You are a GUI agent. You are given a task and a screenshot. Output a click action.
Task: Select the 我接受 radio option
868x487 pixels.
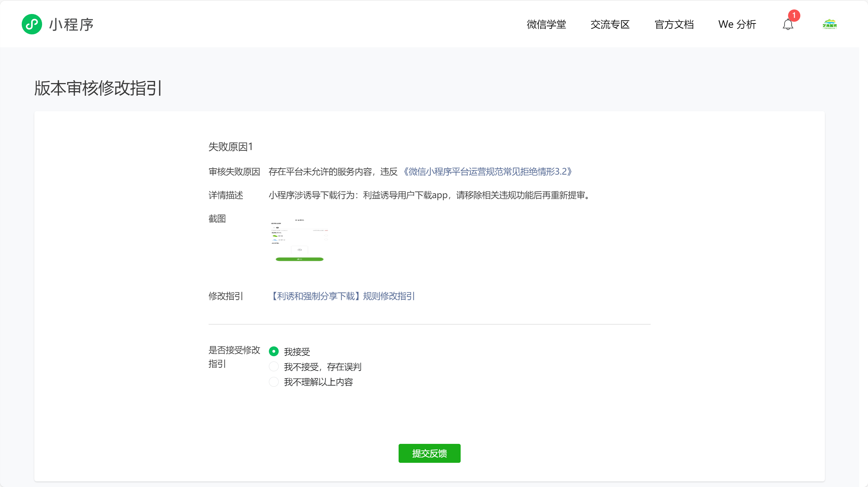pyautogui.click(x=274, y=351)
